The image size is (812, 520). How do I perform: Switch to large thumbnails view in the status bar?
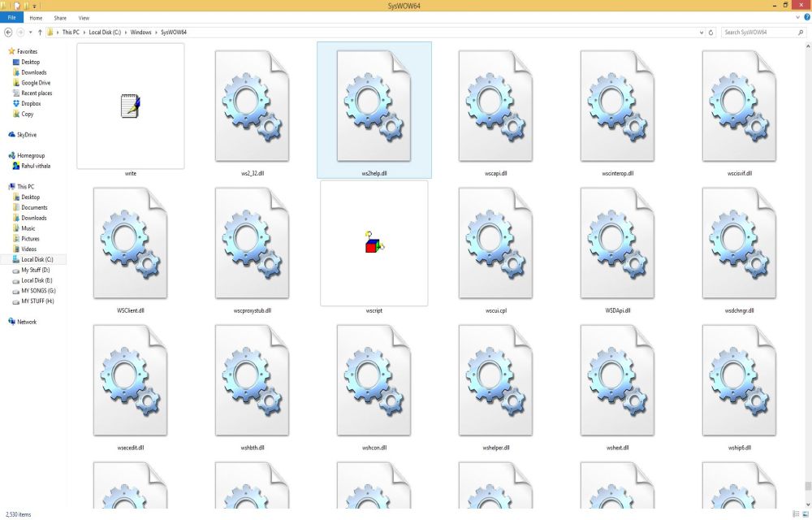[805, 513]
